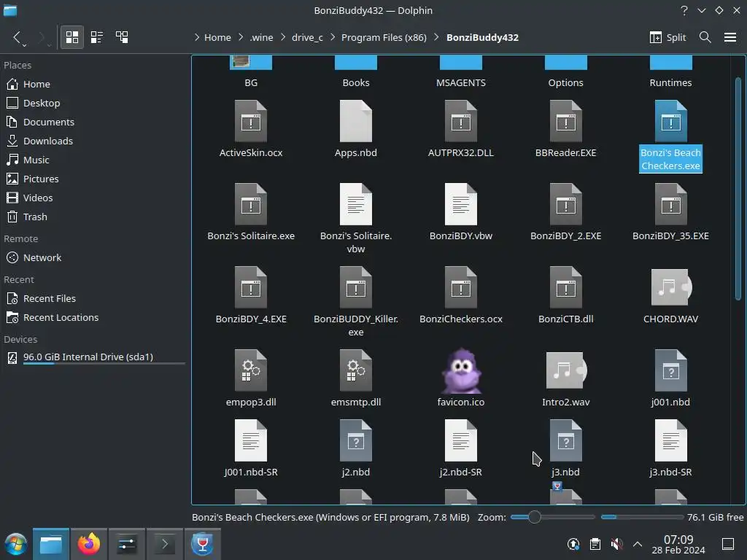Viewport: 747px width, 560px height.
Task: Navigate to .wine in breadcrumb
Action: (262, 37)
